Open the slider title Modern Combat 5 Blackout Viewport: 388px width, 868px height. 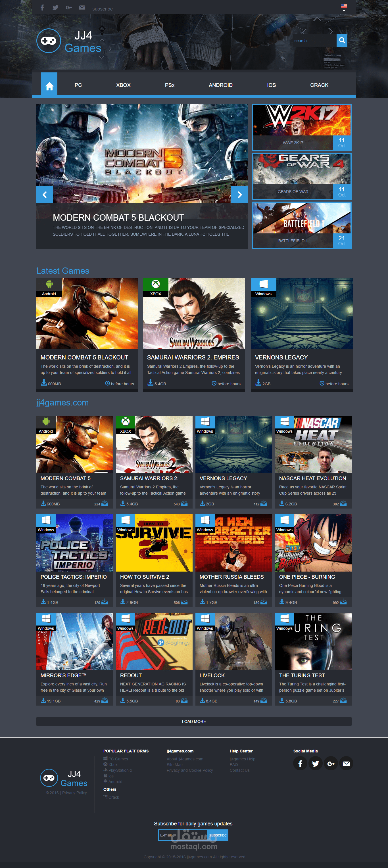(119, 218)
